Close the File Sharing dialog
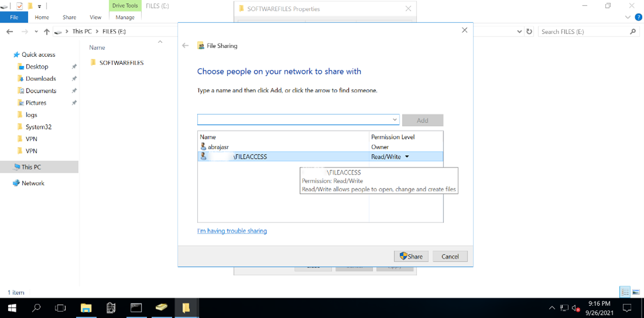This screenshot has width=644, height=318. [x=464, y=30]
